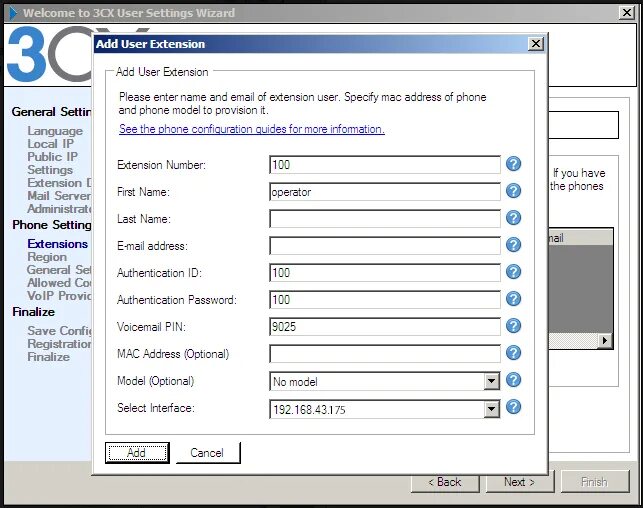Click into the First Name field

point(385,192)
